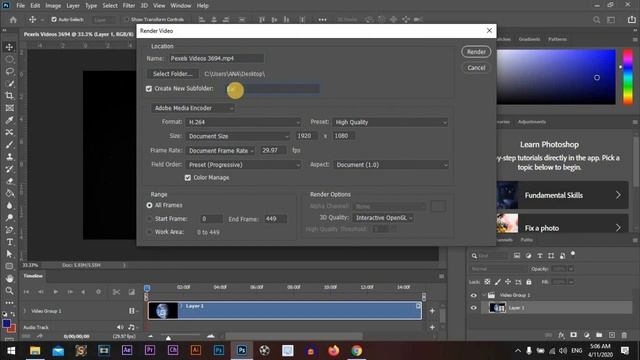
Task: Open the Image menu
Action: click(53, 6)
